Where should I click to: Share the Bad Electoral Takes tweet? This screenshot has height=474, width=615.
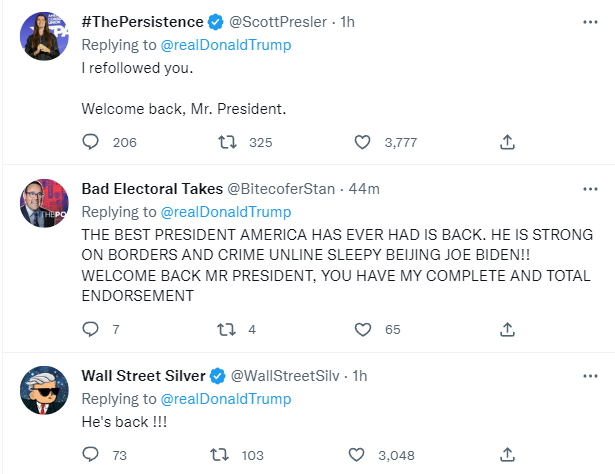point(507,329)
